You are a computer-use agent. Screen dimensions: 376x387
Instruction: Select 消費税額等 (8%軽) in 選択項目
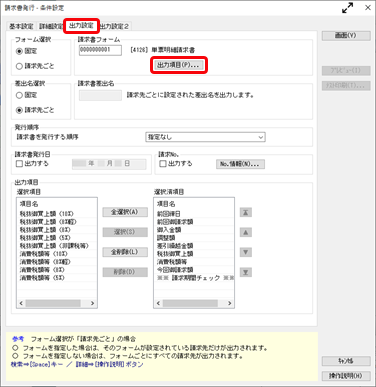(x=57, y=262)
